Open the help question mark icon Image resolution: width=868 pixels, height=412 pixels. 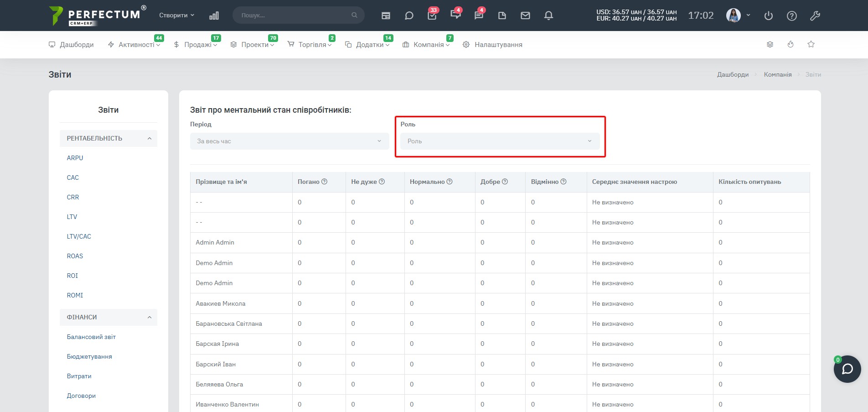792,16
